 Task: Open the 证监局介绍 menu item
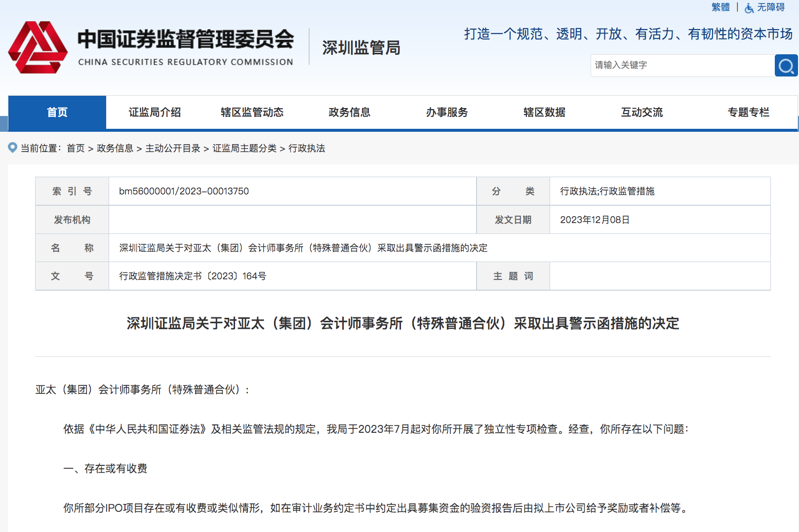[x=155, y=113]
